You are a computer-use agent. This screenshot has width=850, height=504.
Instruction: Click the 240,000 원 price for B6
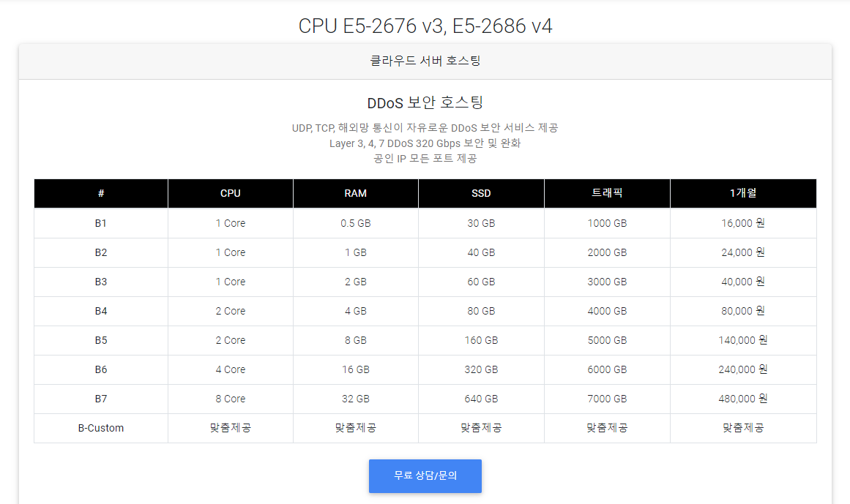click(x=742, y=369)
